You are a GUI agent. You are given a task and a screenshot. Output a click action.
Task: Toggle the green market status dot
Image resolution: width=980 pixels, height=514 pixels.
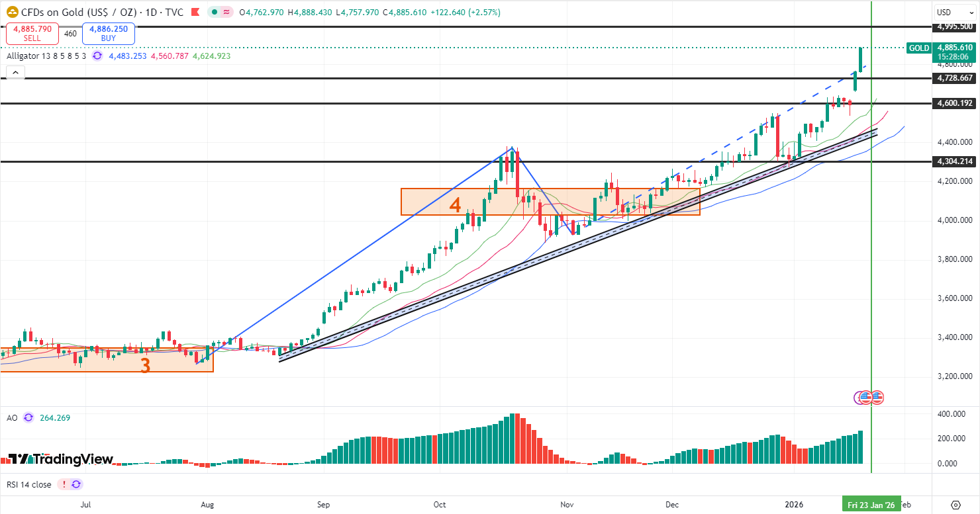coord(215,13)
